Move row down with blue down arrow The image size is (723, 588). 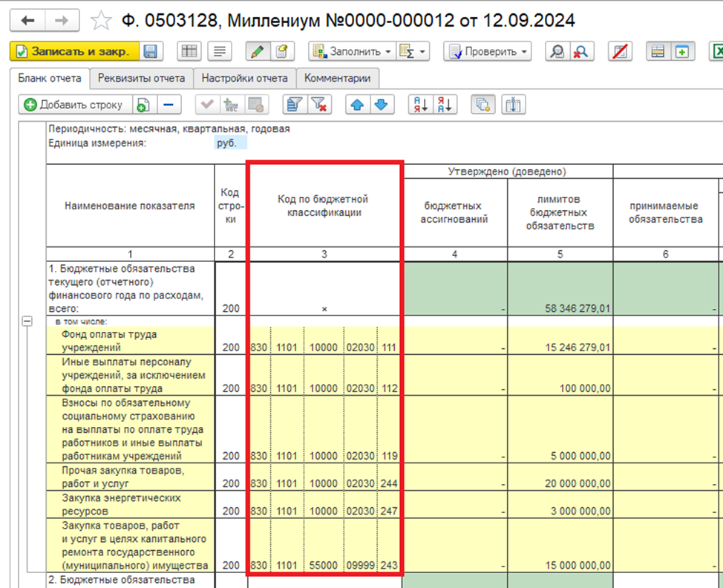(x=382, y=105)
